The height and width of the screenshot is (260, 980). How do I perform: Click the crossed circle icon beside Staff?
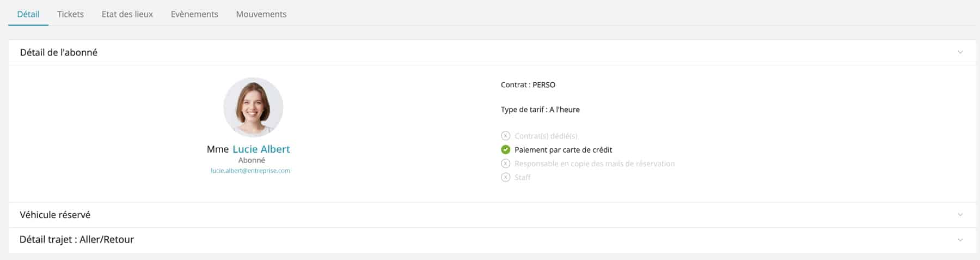(505, 177)
